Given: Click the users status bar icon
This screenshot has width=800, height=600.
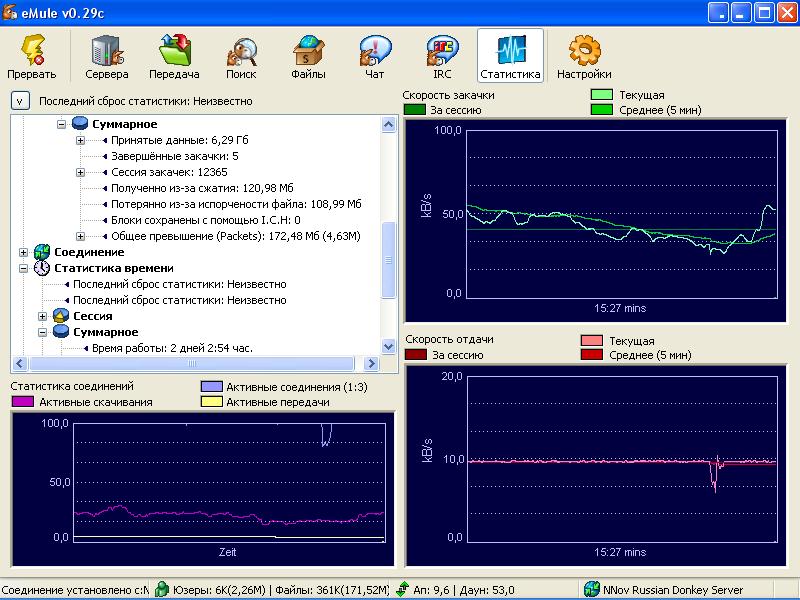Looking at the screenshot, I should pos(162,589).
